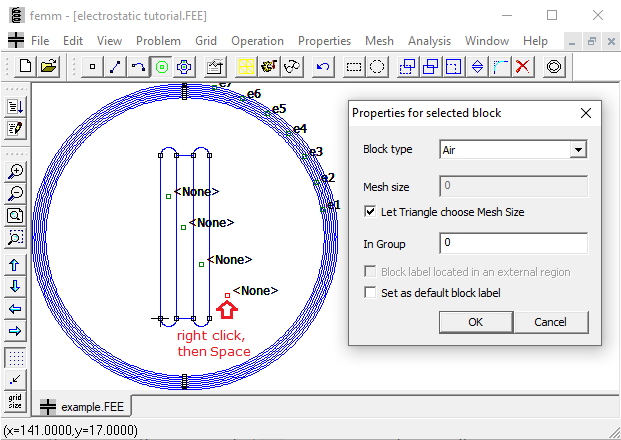The width and height of the screenshot is (621, 440).
Task: Open the Mesh menu
Action: [x=379, y=41]
